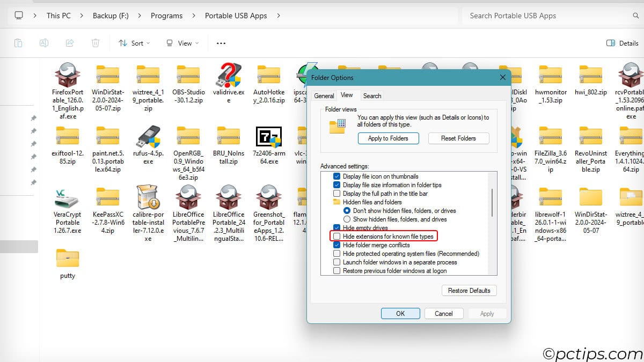Expand the chevron after Portable USB Apps
The height and width of the screenshot is (362, 644).
click(x=278, y=16)
